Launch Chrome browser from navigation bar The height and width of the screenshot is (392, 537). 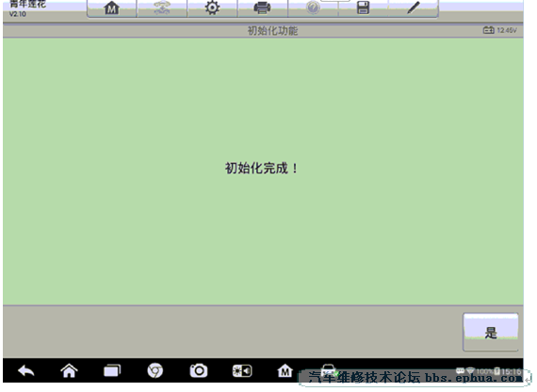pyautogui.click(x=155, y=370)
